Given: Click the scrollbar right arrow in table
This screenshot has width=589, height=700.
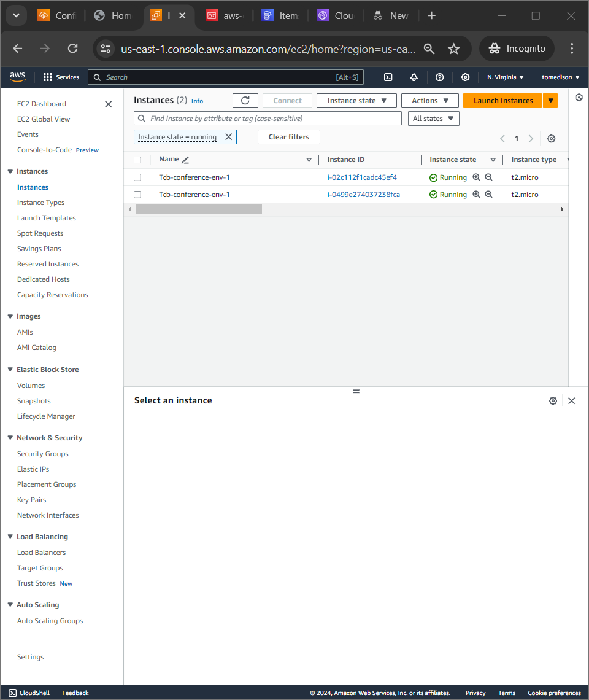Looking at the screenshot, I should click(562, 209).
